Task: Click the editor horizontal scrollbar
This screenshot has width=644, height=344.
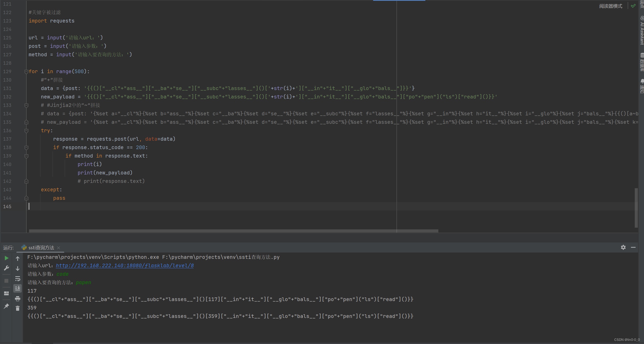Action: [233, 231]
